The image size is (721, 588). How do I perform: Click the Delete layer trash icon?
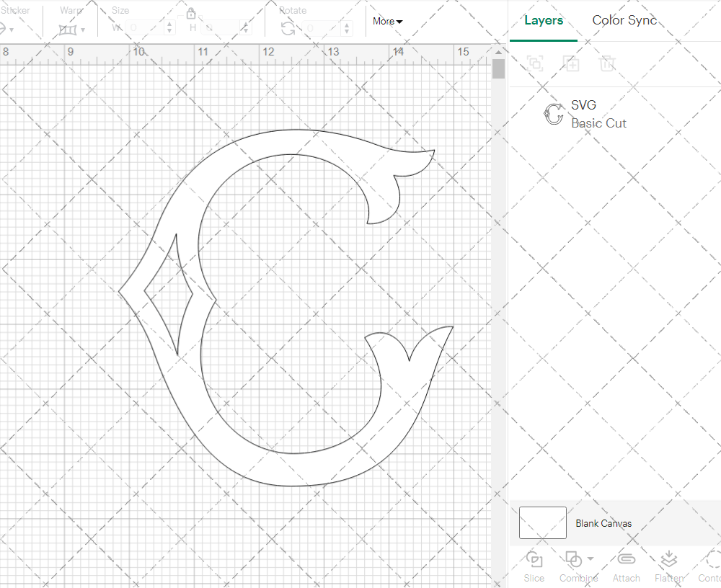(607, 63)
